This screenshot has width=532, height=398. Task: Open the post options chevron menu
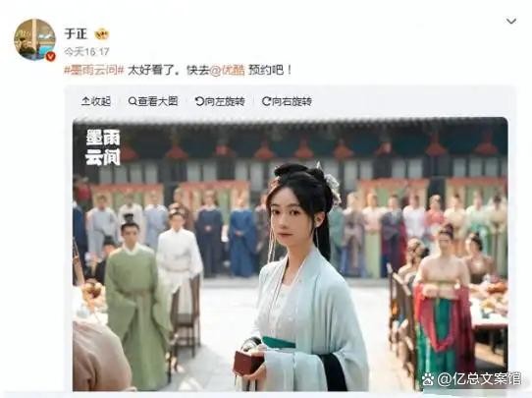[x=511, y=21]
